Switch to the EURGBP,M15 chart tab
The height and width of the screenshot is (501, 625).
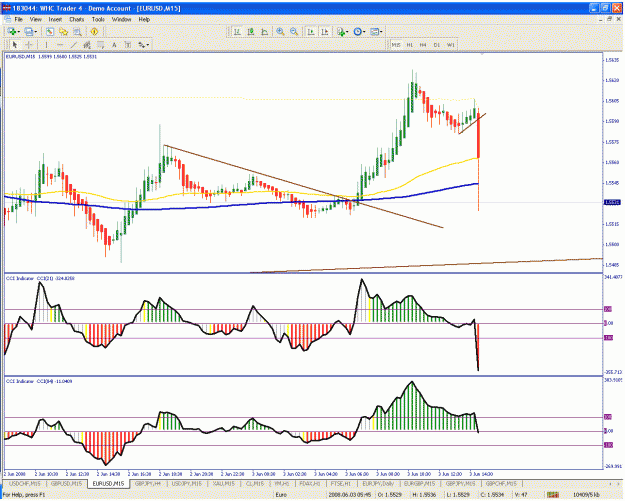(419, 483)
